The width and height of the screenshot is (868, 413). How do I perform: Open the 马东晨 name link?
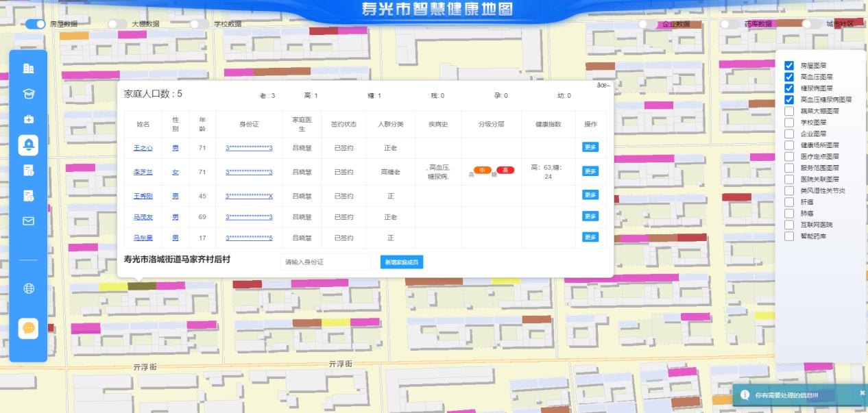pos(143,238)
